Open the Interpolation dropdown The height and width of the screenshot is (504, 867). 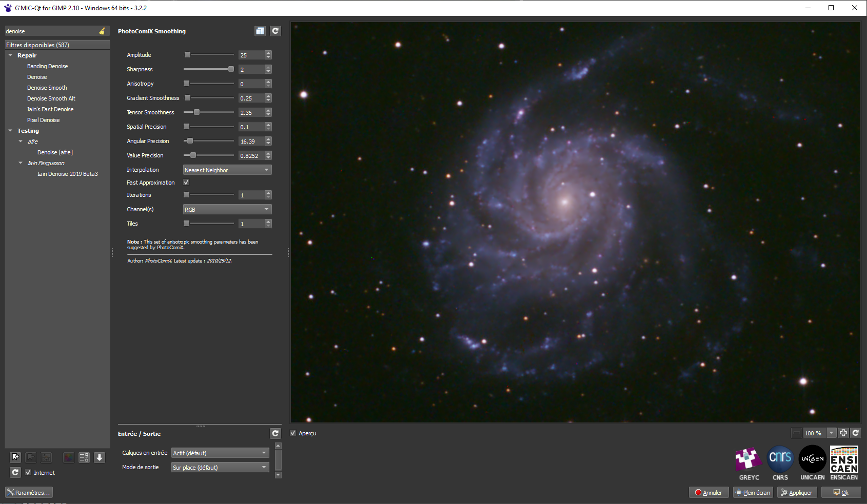(227, 170)
